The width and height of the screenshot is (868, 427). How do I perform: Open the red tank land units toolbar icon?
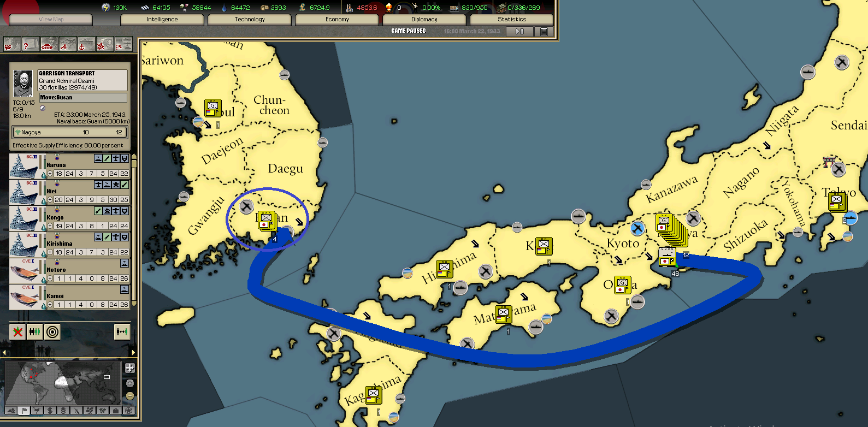point(49,44)
